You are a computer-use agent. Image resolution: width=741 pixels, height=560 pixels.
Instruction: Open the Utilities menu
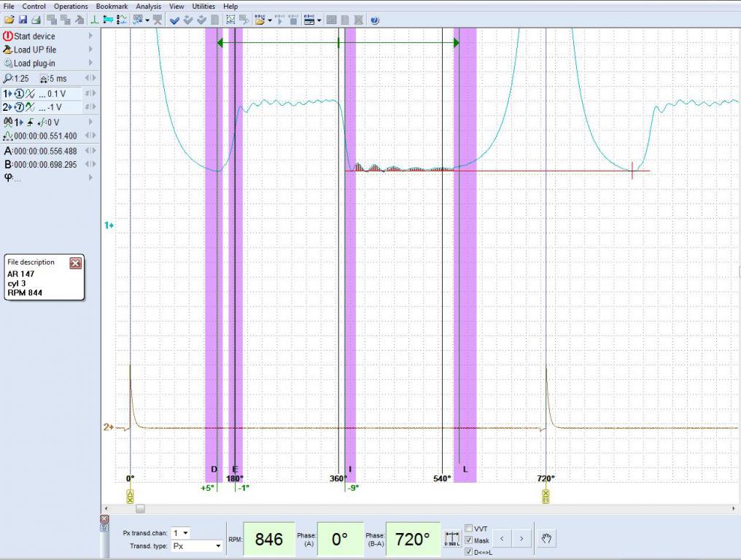[x=203, y=6]
